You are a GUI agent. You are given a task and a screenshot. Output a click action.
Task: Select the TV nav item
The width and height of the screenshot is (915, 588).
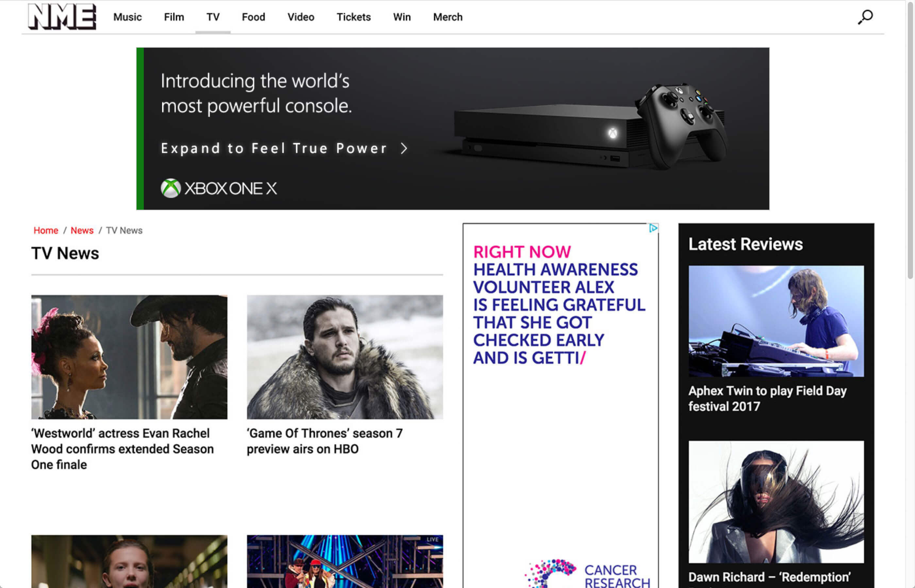(x=213, y=17)
